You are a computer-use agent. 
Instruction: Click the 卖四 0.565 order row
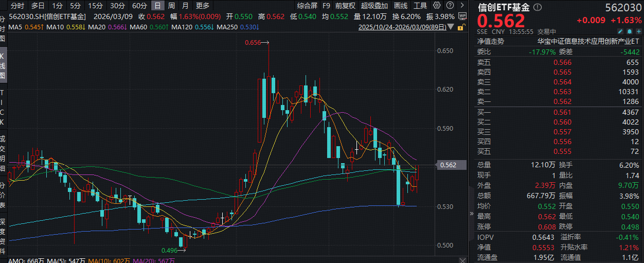click(558, 72)
